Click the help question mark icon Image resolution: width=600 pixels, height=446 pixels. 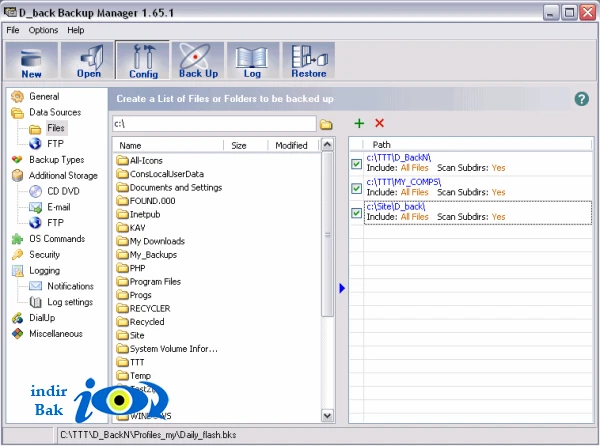click(x=581, y=99)
